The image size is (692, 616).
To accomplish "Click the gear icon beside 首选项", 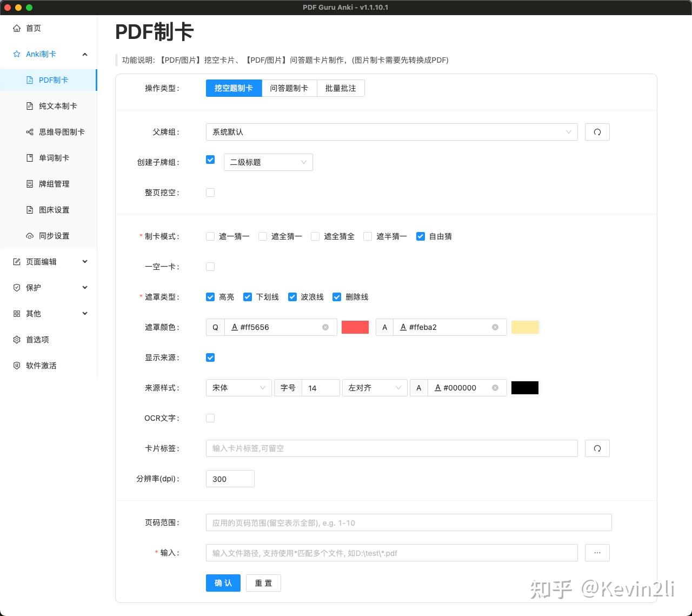I will click(x=17, y=340).
